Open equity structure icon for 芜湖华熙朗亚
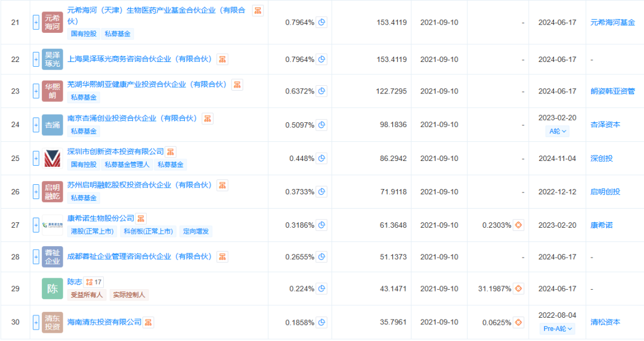644x341 pixels. pos(237,85)
